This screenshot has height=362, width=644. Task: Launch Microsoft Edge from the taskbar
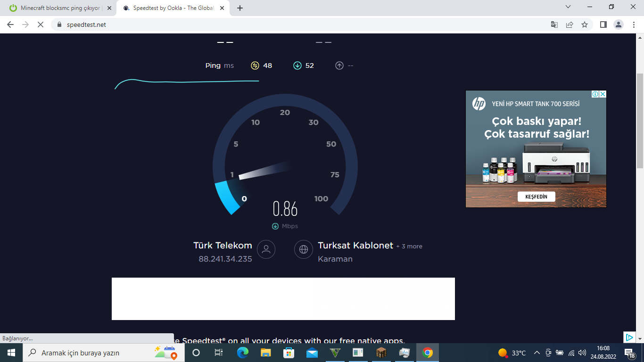[x=243, y=353]
